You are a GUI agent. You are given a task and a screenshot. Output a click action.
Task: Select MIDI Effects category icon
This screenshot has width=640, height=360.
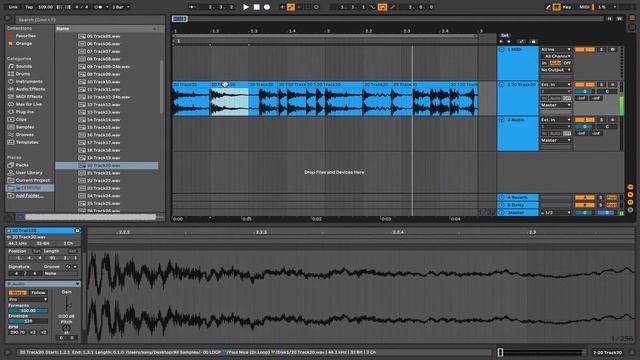(x=11, y=97)
